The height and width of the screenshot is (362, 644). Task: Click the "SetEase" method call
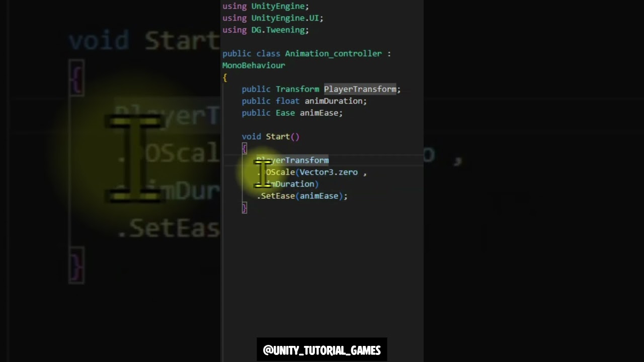(278, 196)
